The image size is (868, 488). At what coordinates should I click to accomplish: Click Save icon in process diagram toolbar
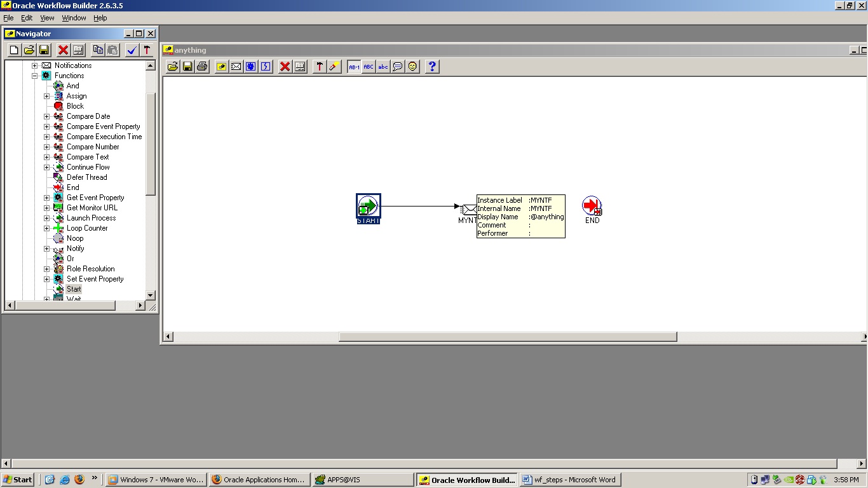[x=187, y=67]
